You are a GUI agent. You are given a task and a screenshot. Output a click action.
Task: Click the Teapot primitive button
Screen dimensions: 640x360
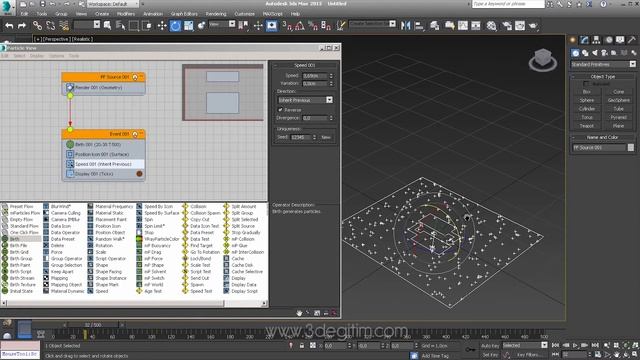[x=587, y=126]
